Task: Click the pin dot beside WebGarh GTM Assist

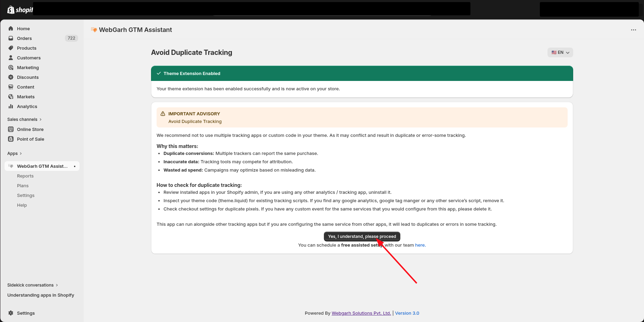Action: [75, 166]
